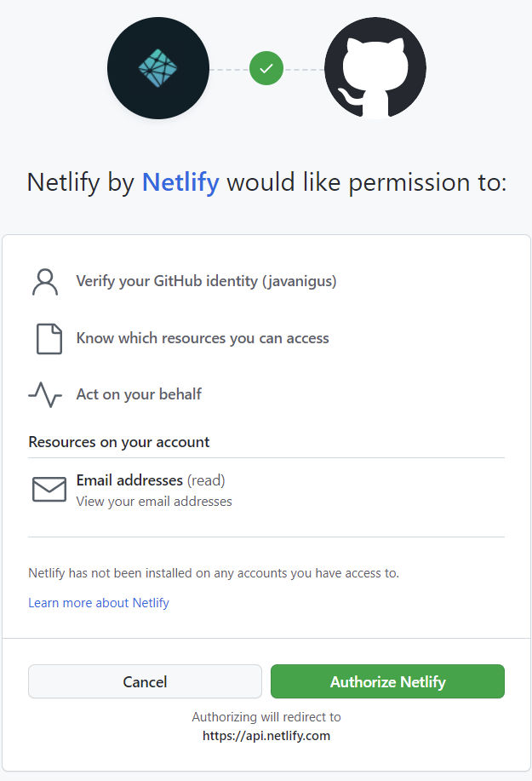Cancel the authorization request
Image resolution: width=532 pixels, height=781 pixels.
click(145, 681)
